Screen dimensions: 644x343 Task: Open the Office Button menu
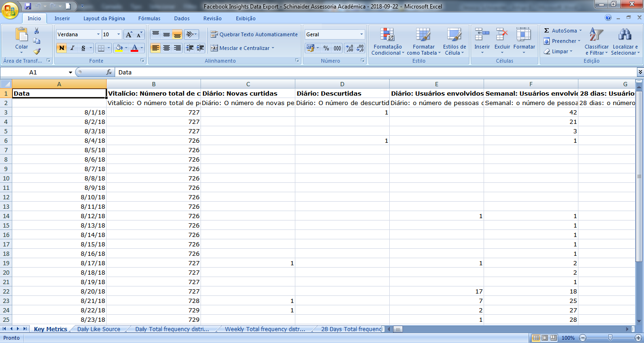[10, 9]
